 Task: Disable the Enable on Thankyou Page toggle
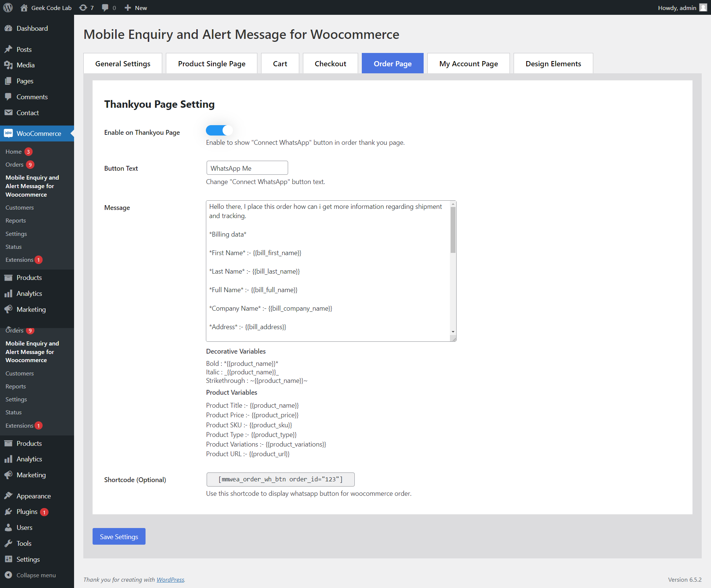[x=219, y=130]
